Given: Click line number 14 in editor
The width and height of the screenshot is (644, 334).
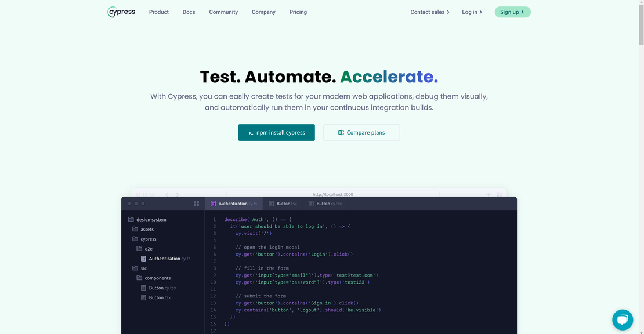Looking at the screenshot, I should (x=213, y=310).
